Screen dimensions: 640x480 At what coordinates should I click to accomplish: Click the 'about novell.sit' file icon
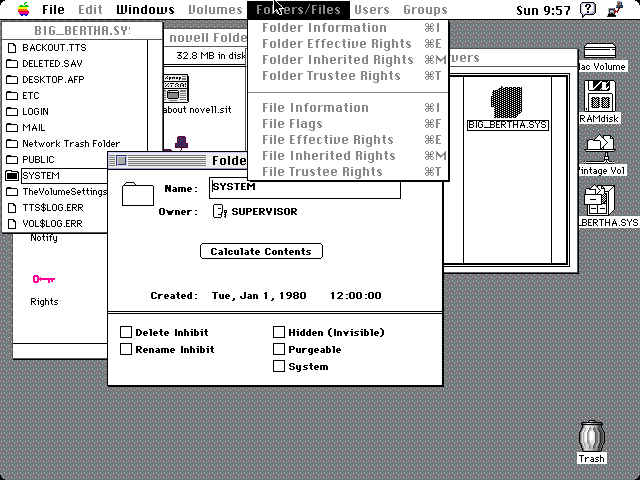tap(176, 87)
